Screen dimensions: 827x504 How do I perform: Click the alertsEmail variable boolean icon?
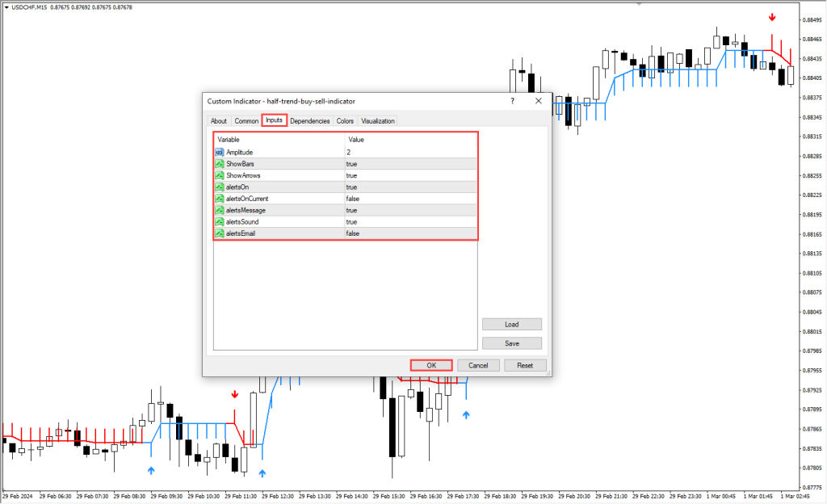[x=220, y=233]
